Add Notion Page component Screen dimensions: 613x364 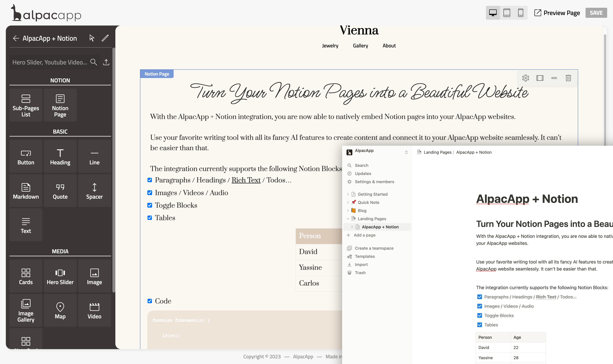60,105
